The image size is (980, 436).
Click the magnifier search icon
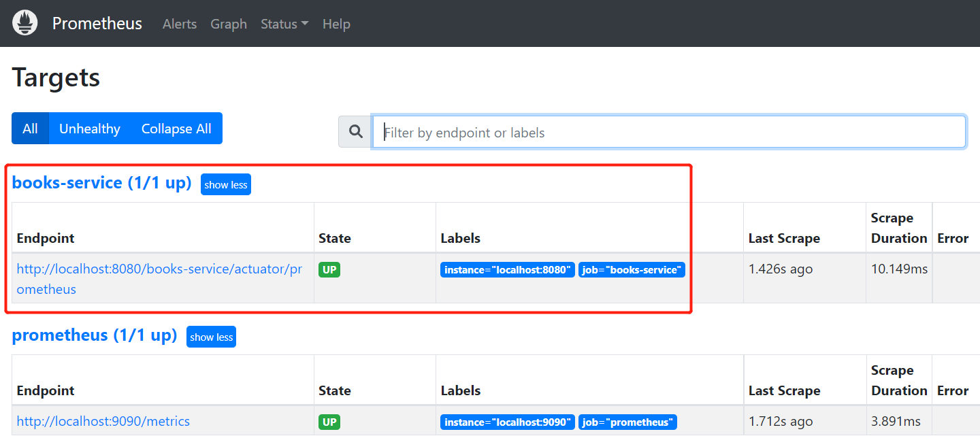click(355, 132)
